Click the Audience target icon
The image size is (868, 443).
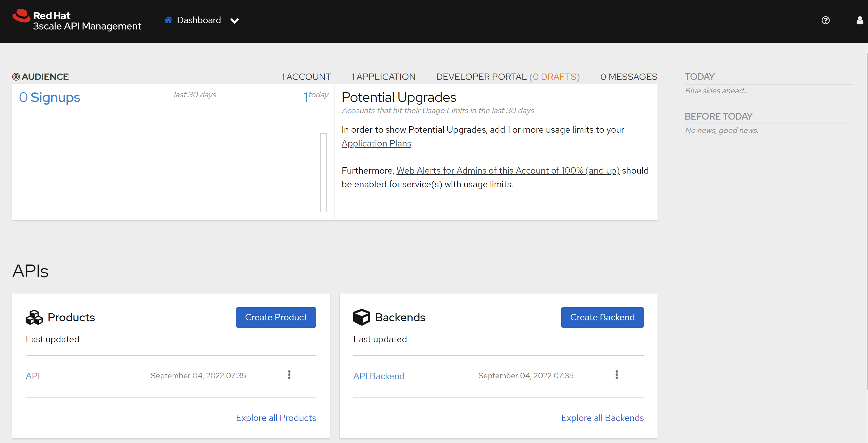pyautogui.click(x=16, y=77)
